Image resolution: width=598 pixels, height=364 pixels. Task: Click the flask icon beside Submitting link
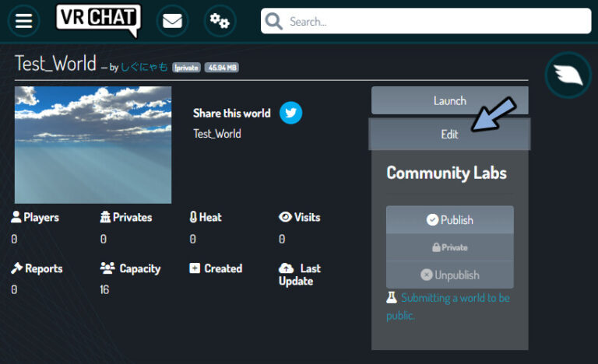pos(392,298)
